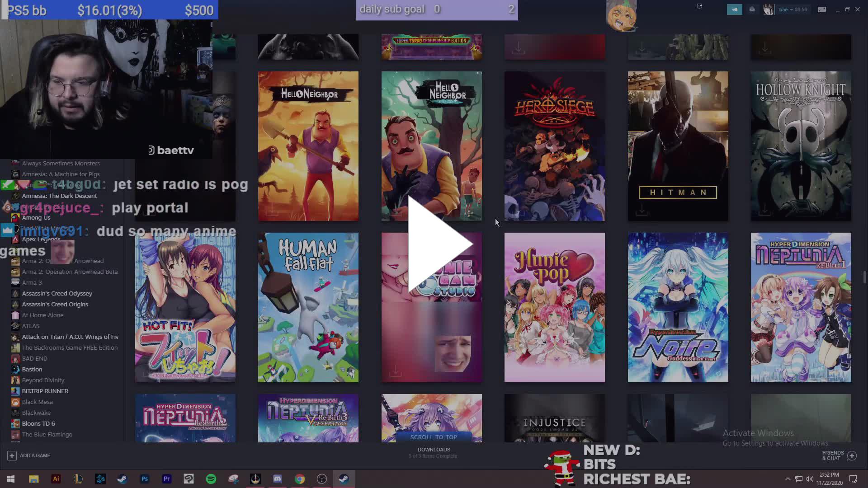Select Hollow Knight in the library grid
Screen dimensions: 868x488
click(800, 145)
